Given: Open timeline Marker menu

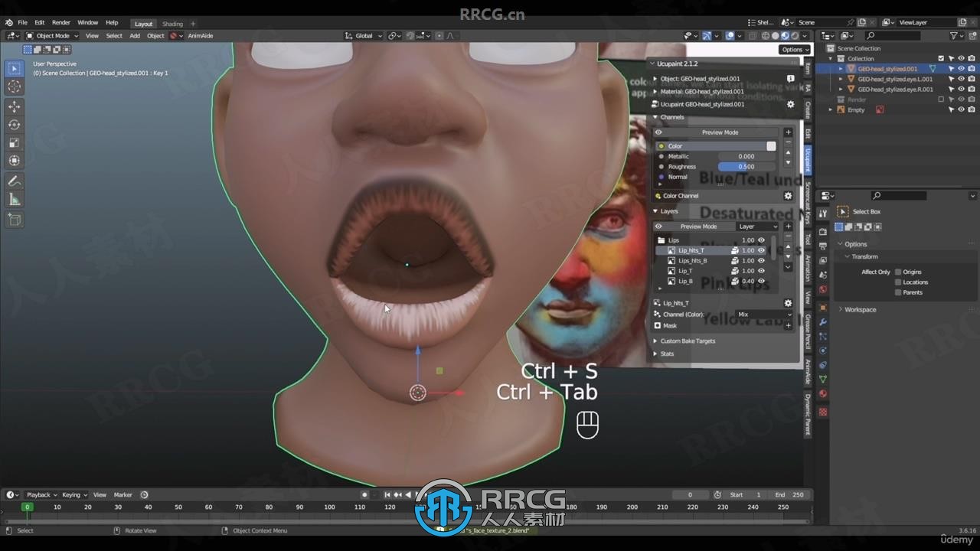Looking at the screenshot, I should point(122,495).
